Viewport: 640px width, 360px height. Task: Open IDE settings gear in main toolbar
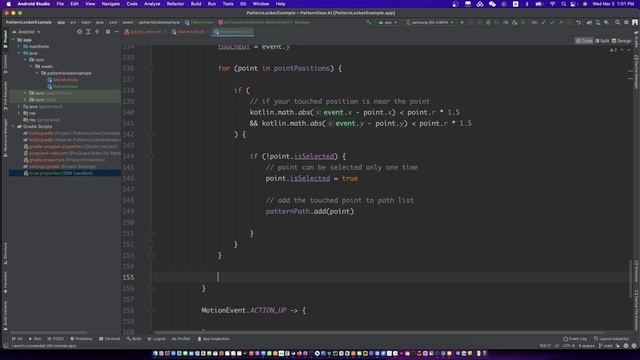coord(626,22)
